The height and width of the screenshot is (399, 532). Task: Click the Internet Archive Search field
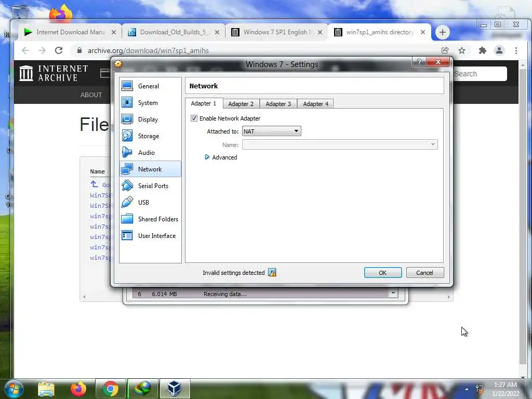coord(480,74)
